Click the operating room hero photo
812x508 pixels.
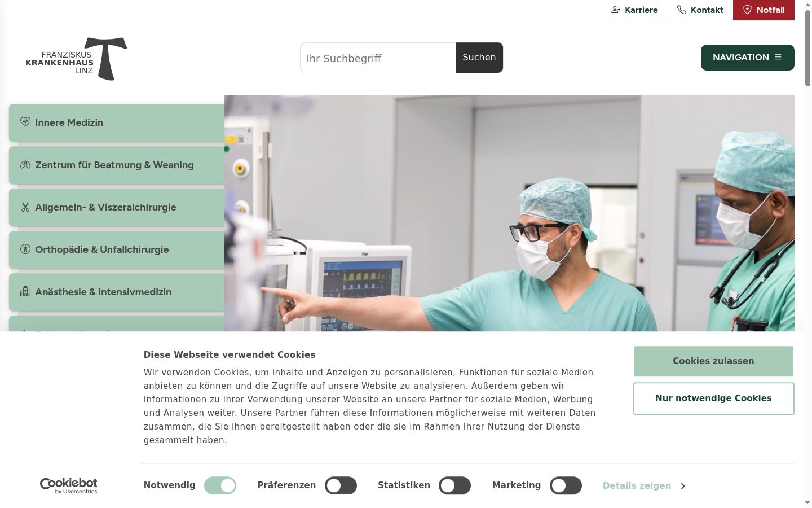[x=509, y=213]
